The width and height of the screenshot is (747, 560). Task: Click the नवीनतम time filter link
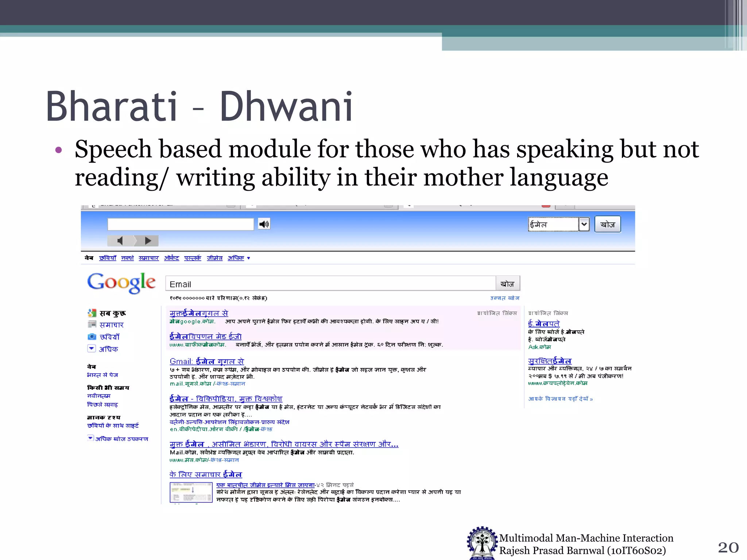pos(99,396)
